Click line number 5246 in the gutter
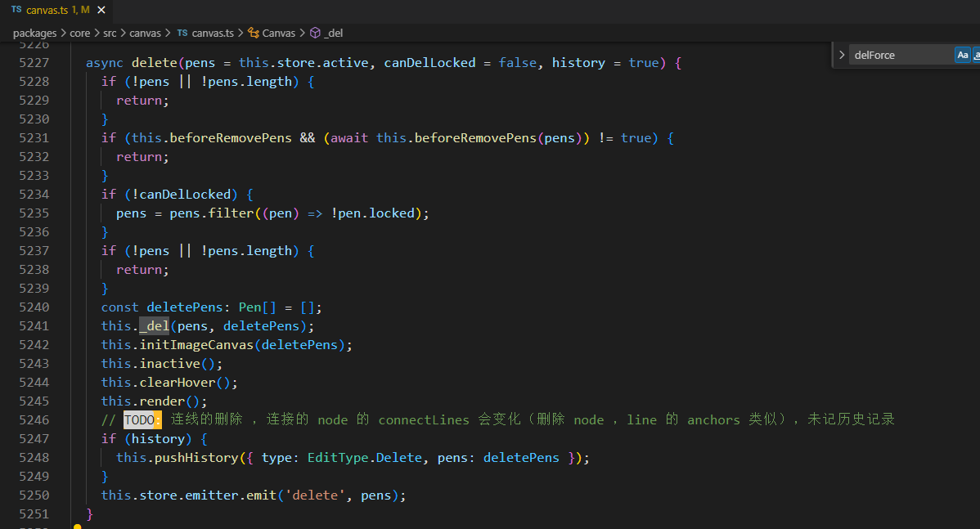Viewport: 980px width, 529px height. coord(34,419)
